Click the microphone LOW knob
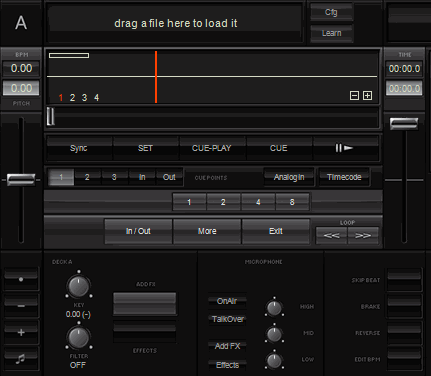 tap(274, 361)
